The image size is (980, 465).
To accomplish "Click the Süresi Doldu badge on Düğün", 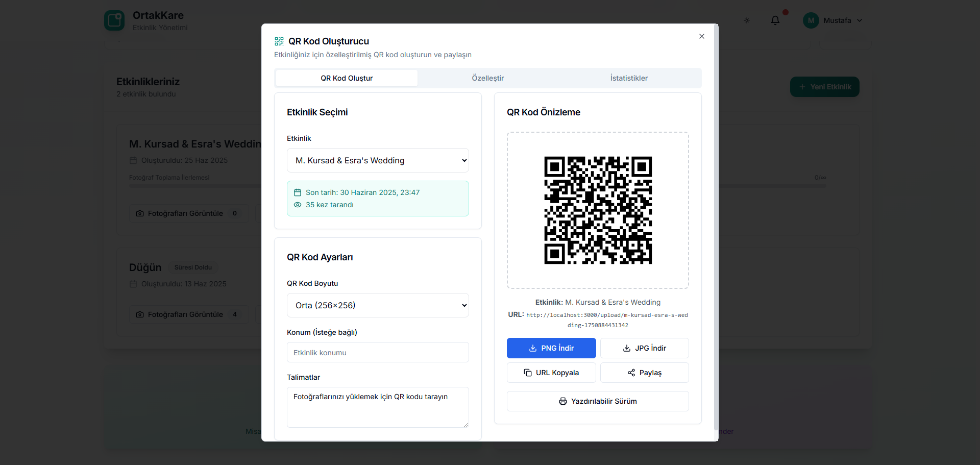I will 193,267.
